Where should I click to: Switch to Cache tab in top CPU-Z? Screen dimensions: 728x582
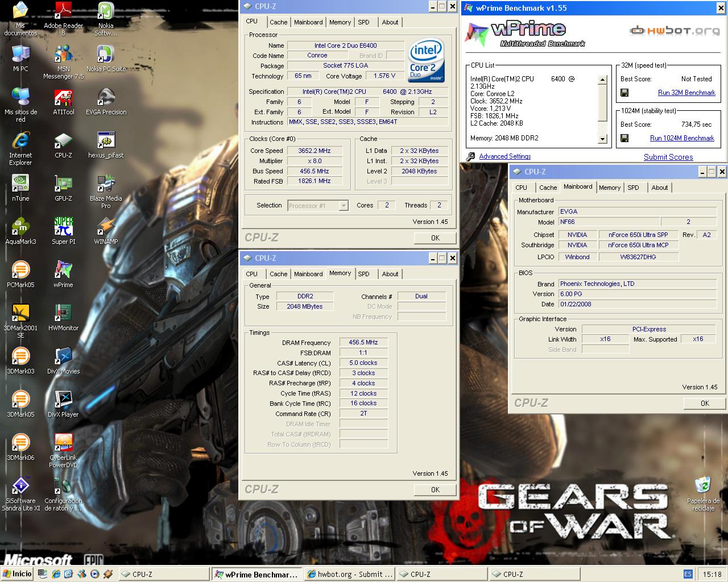coord(278,22)
